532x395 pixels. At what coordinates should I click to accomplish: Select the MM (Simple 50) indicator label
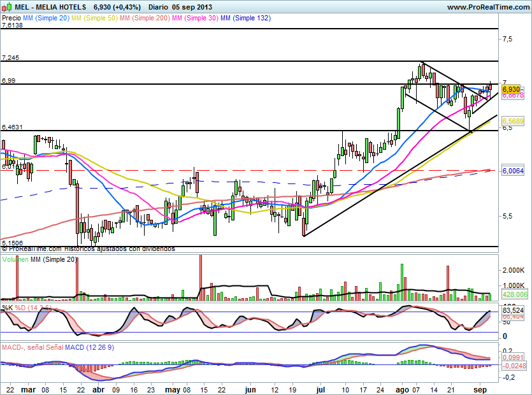[x=95, y=18]
